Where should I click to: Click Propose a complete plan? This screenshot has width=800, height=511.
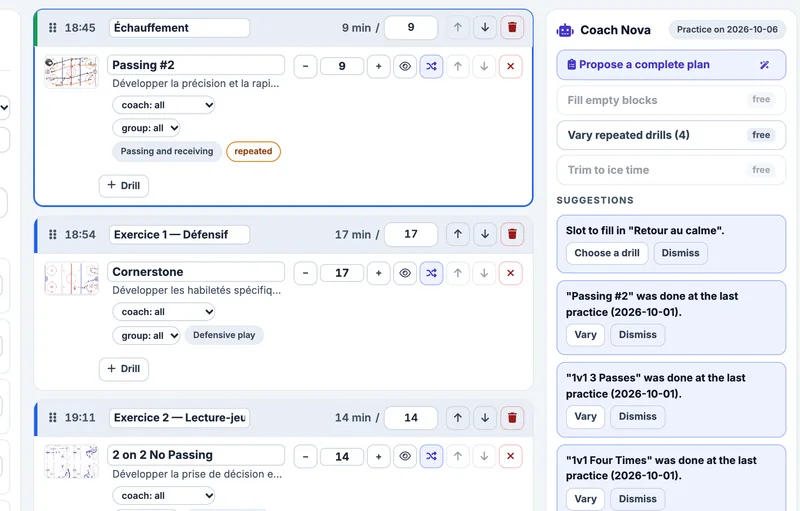(x=671, y=65)
